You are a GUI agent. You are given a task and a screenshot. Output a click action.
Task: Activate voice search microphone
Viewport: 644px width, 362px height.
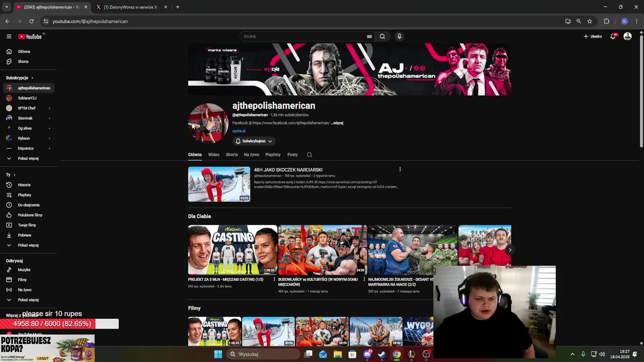399,36
